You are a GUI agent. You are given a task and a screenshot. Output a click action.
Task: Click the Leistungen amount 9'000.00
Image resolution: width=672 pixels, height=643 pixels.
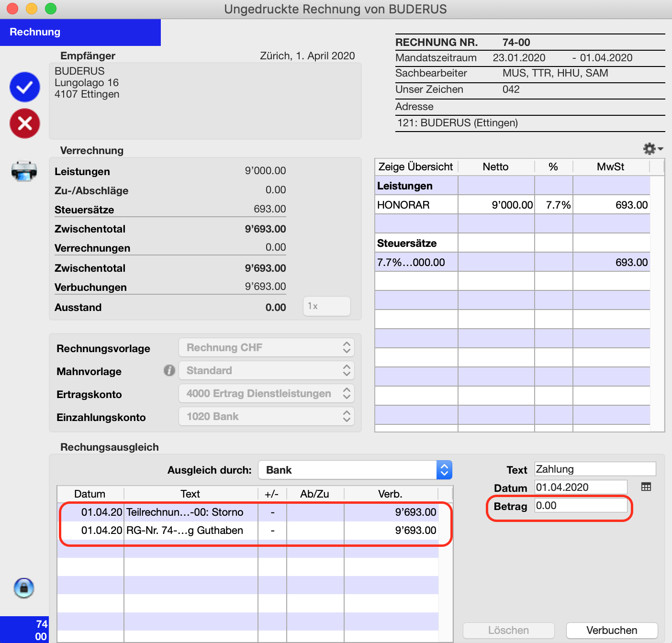(x=265, y=171)
